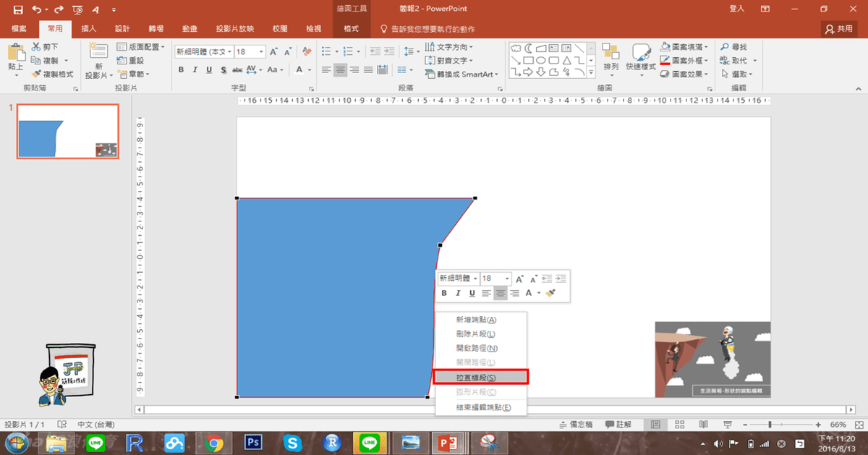Click the format painter brush in mini toolbar
This screenshot has width=868, height=455.
click(550, 293)
